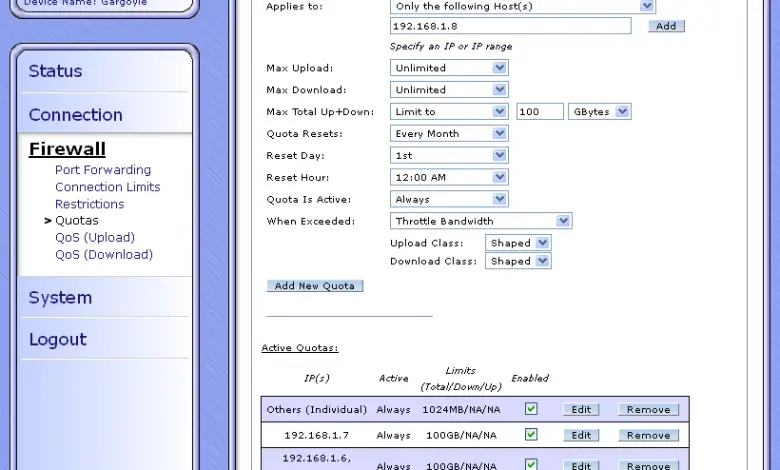The image size is (780, 470).
Task: Open the Reset Day dropdown
Action: (x=449, y=156)
